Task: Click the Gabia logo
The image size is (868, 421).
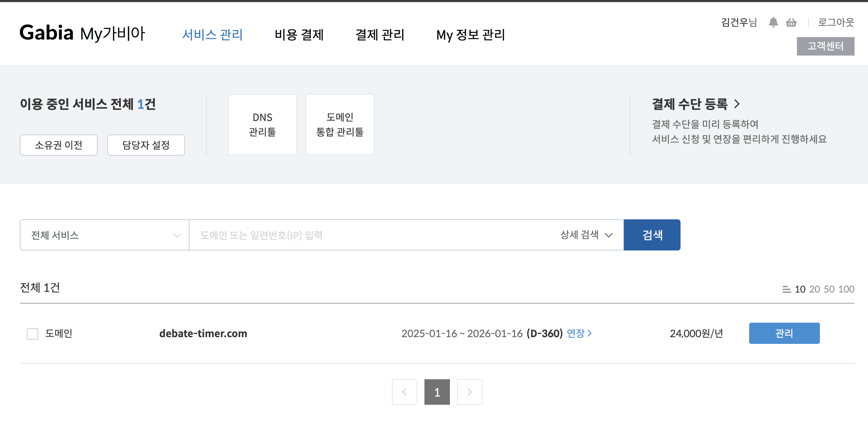Action: (46, 33)
